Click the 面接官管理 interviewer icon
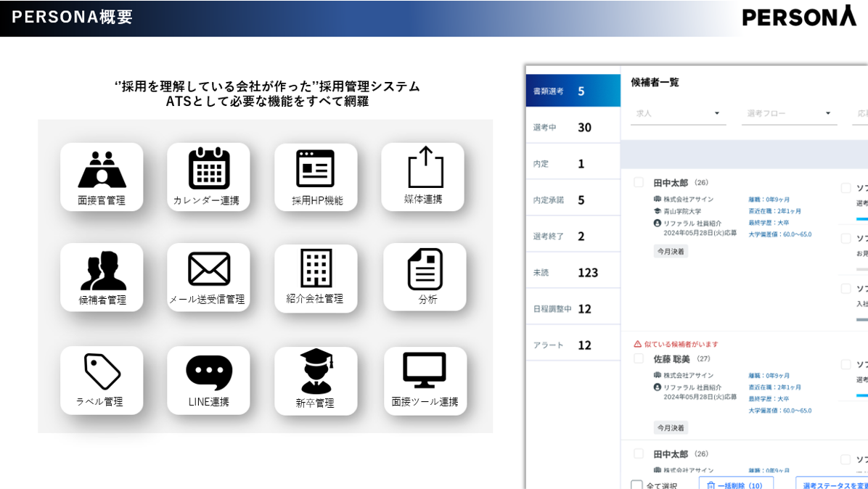The height and width of the screenshot is (489, 868). click(102, 170)
